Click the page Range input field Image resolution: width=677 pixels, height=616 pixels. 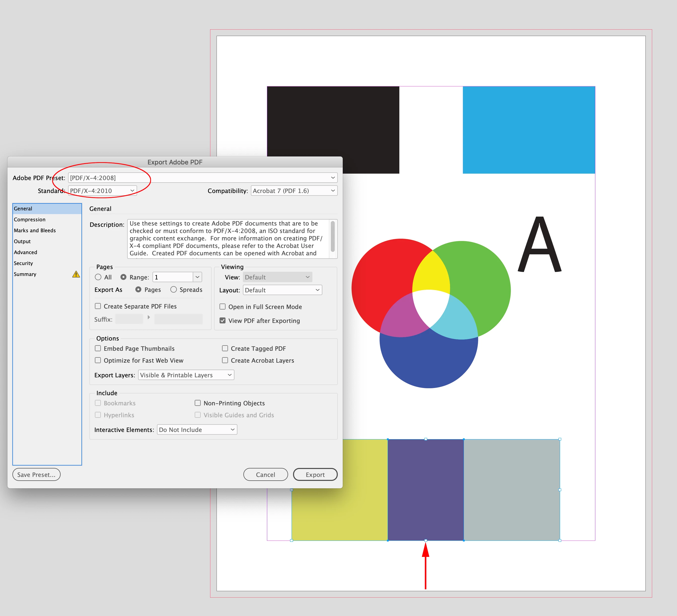coord(173,277)
